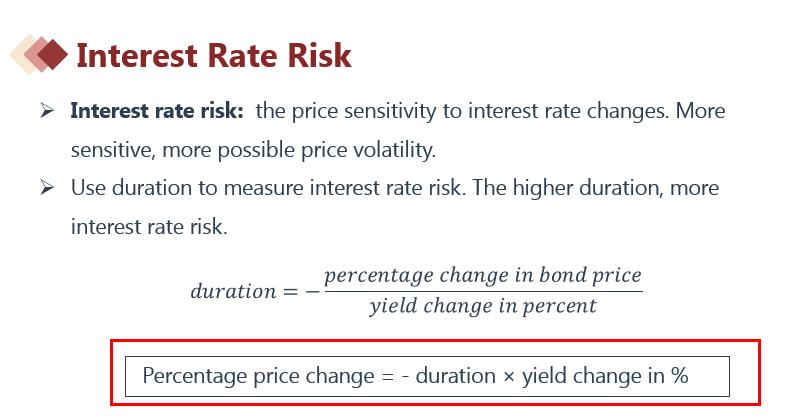Screen dimensions: 802x420
Task: Click the final line "interest rate risk."
Action: click(149, 227)
